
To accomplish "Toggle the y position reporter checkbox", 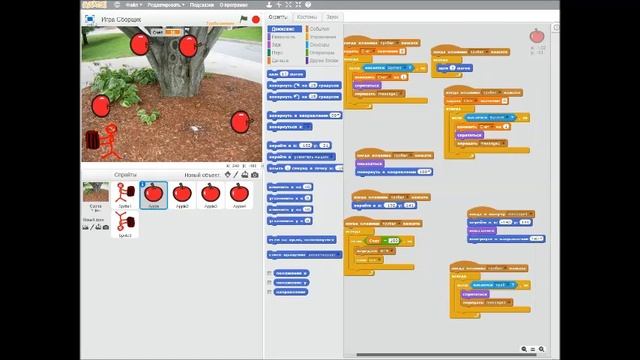I will click(x=269, y=282).
